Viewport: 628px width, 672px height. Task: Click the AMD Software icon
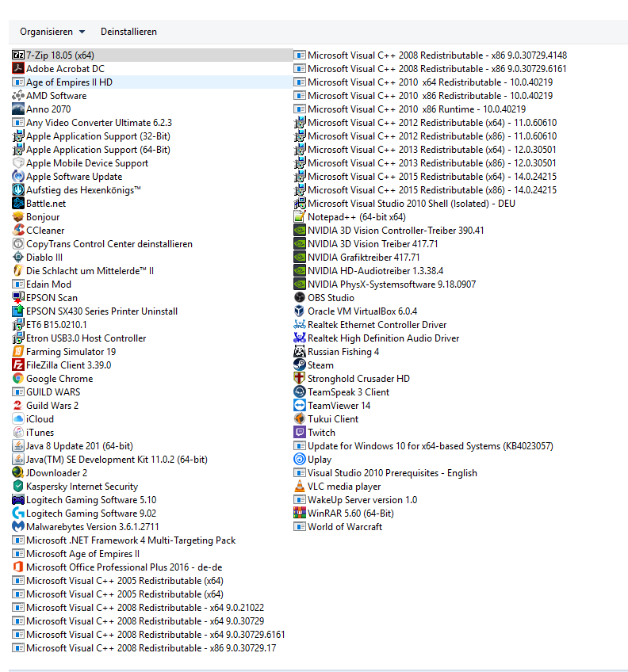click(18, 96)
